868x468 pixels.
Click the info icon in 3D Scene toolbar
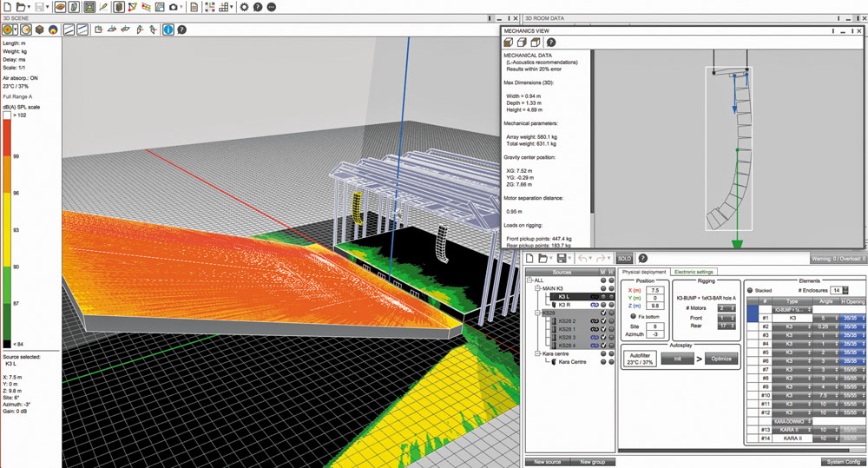coord(168,30)
